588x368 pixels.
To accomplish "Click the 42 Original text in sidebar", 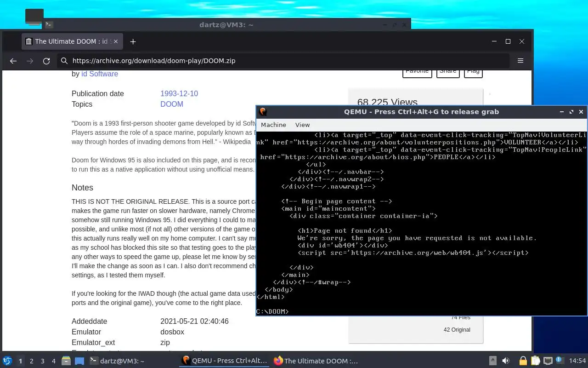I will coord(457,330).
